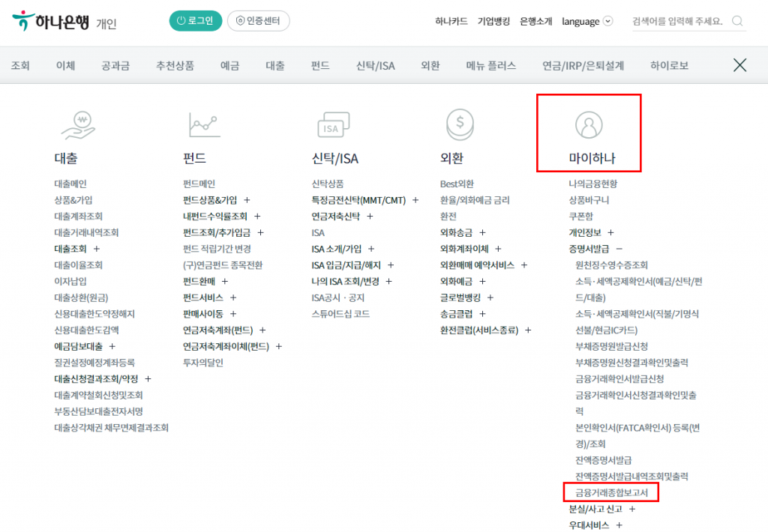Expand 내펀드수익률조회 plus

(x=257, y=217)
